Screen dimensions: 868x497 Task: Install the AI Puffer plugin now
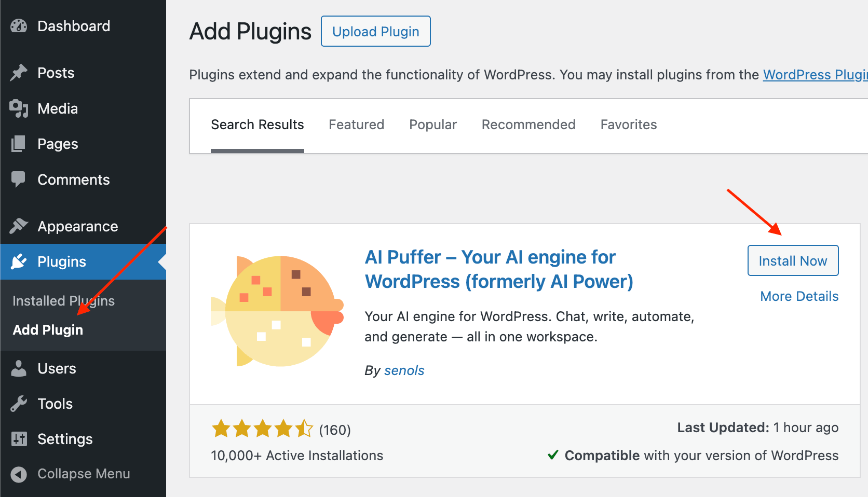[x=792, y=261]
